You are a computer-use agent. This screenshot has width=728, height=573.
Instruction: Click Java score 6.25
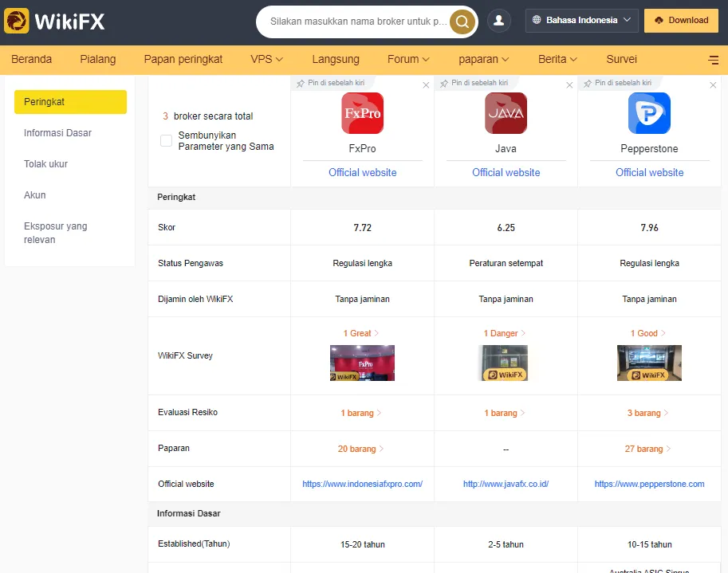point(506,227)
